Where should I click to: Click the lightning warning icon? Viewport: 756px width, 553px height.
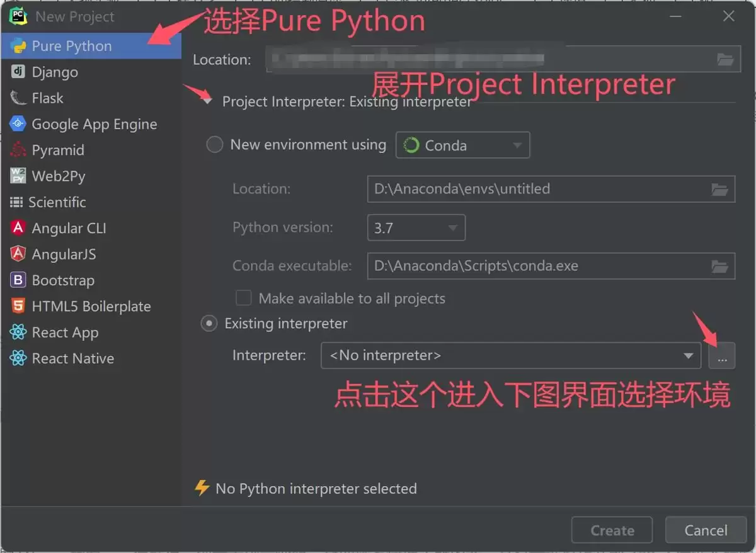(x=202, y=488)
